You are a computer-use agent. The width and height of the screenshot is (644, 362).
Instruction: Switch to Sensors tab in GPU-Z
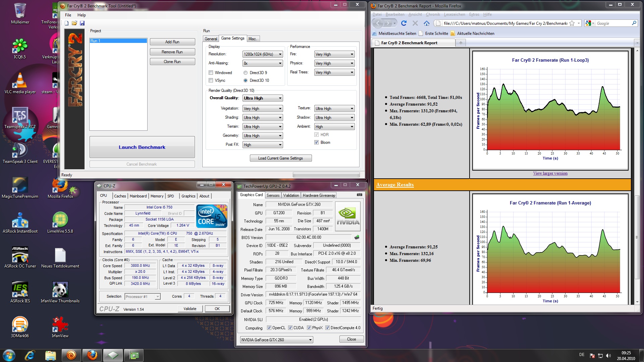pos(273,195)
